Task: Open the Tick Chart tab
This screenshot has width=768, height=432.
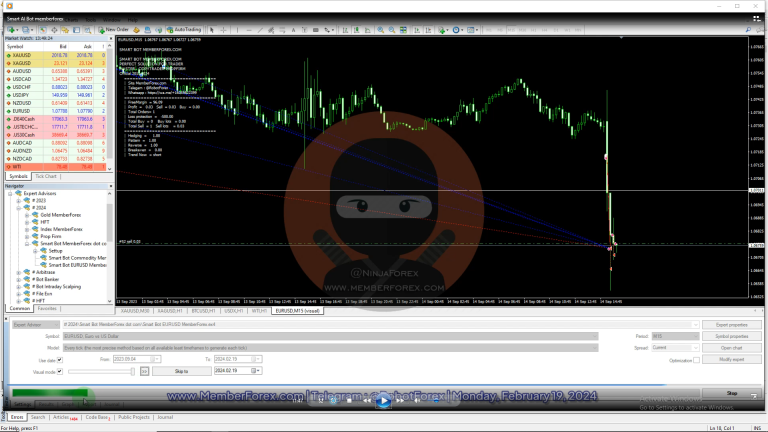Action: (46, 176)
